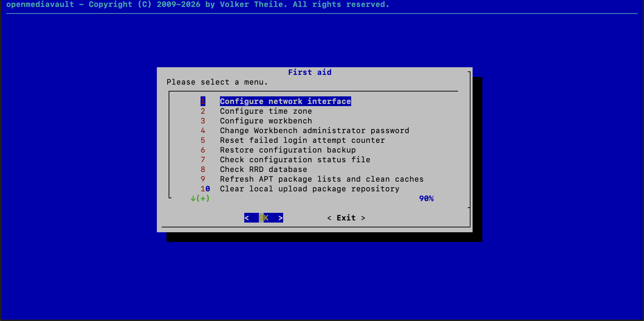Choose Configure time zone option

[x=266, y=111]
